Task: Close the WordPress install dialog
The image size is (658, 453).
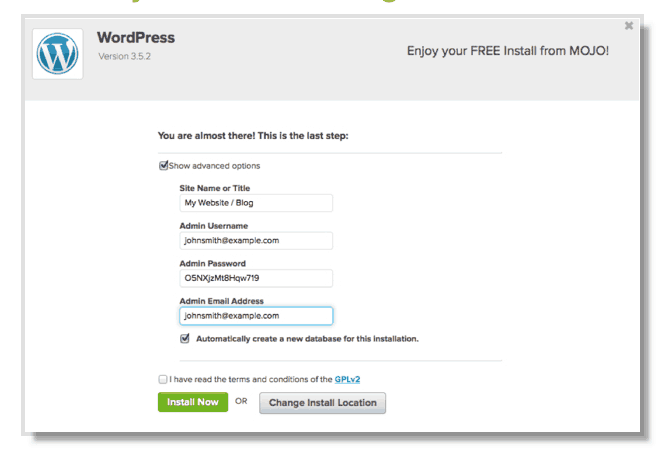Action: point(629,26)
